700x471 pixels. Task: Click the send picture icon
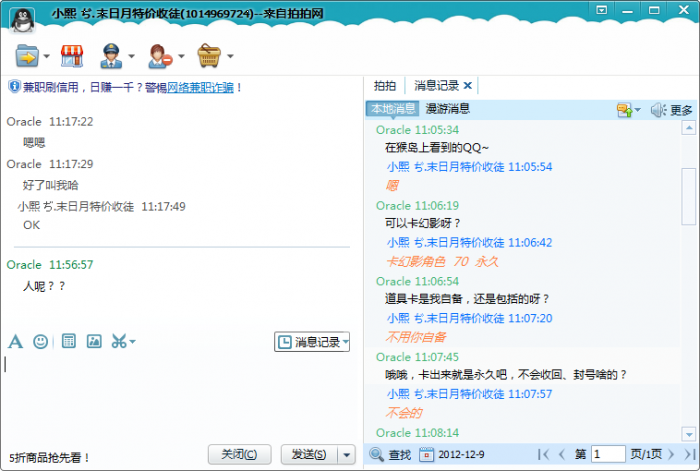pyautogui.click(x=94, y=341)
